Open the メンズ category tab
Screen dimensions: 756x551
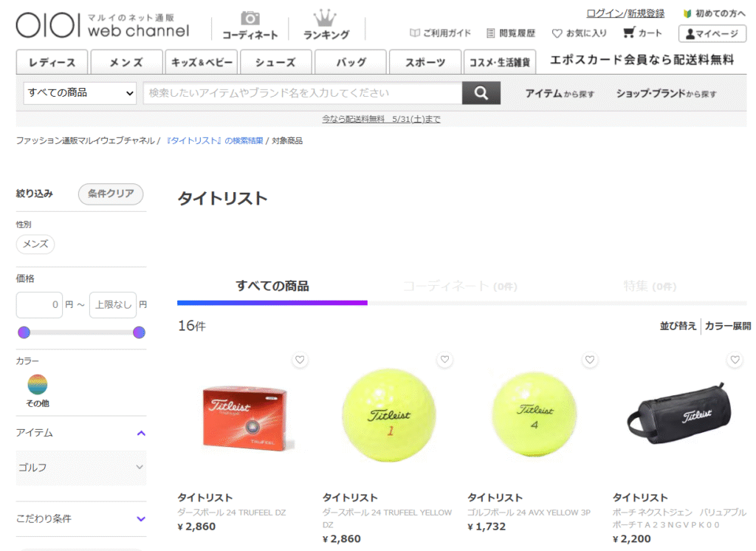pos(126,62)
